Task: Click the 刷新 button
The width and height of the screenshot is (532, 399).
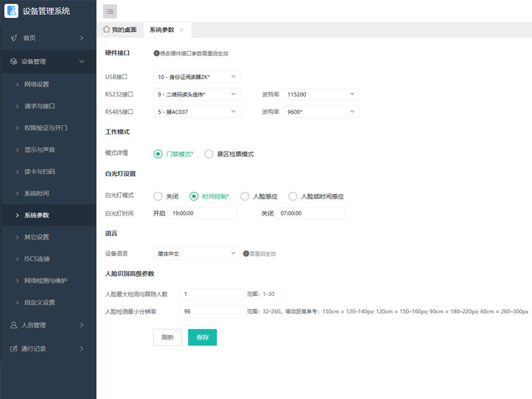Action: point(167,337)
